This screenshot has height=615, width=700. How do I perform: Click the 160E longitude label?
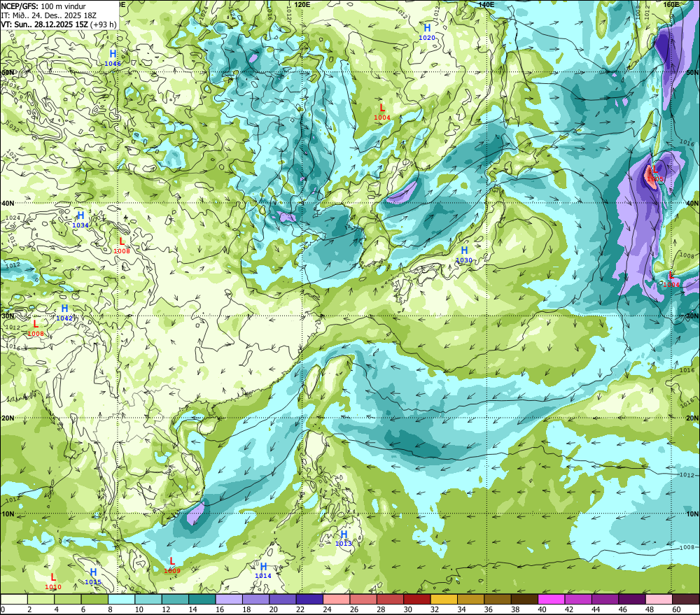pyautogui.click(x=671, y=4)
